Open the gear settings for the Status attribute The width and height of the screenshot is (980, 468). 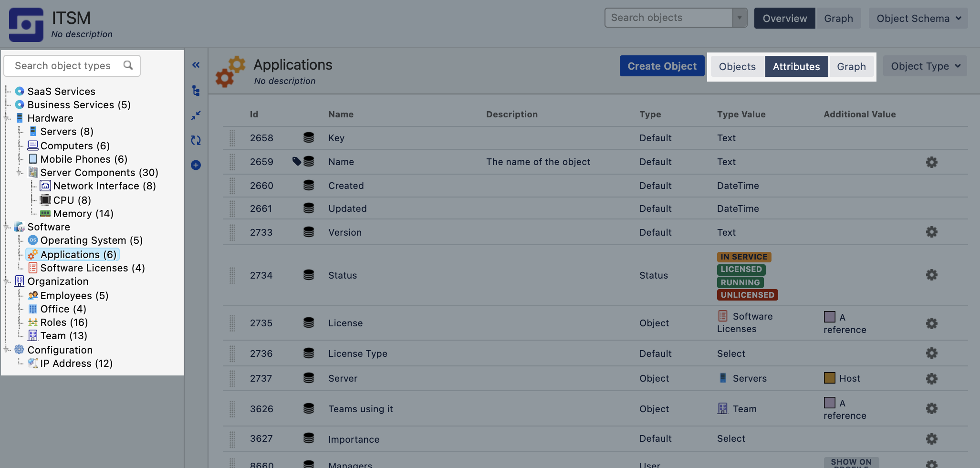(931, 275)
